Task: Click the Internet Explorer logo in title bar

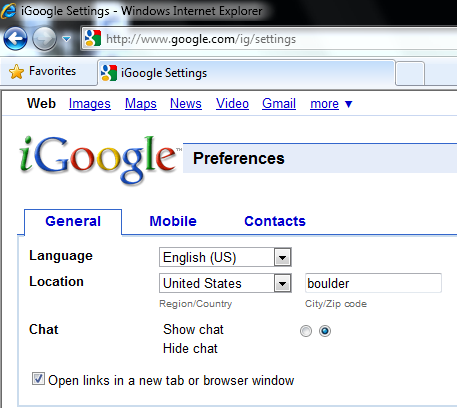Action: [8, 10]
